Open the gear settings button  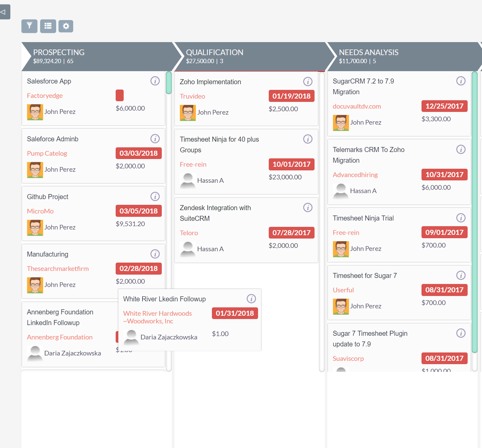pos(66,26)
